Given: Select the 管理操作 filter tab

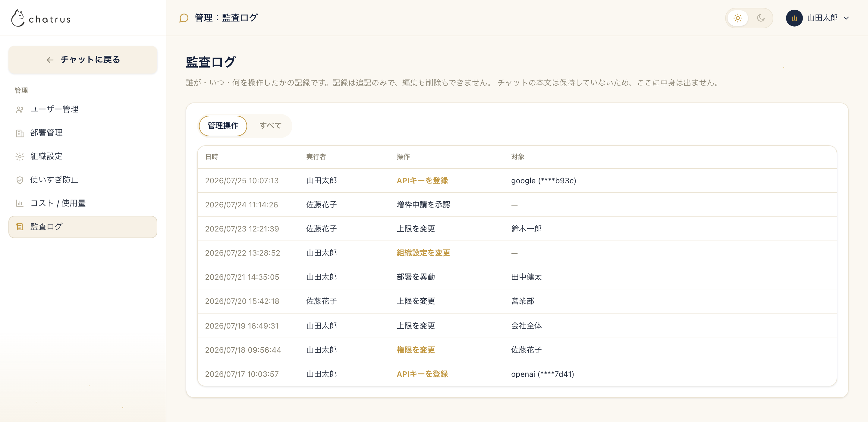Looking at the screenshot, I should click(223, 126).
